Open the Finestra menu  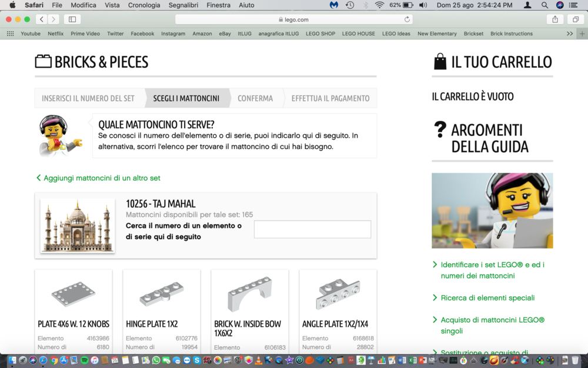(x=218, y=5)
